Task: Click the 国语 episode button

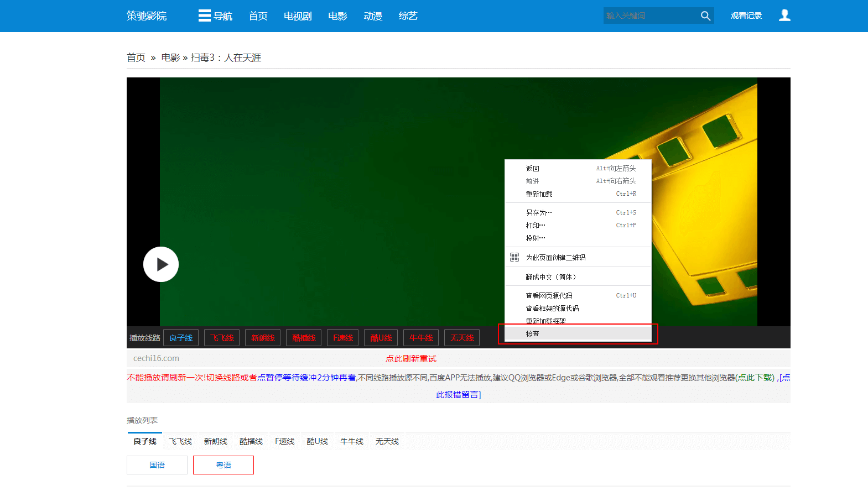Action: [x=157, y=465]
